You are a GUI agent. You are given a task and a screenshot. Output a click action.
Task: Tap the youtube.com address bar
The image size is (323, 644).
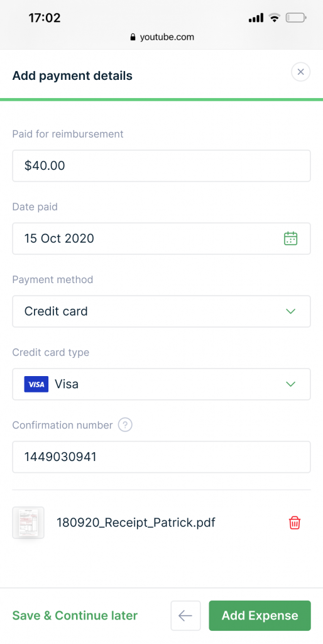coord(161,37)
